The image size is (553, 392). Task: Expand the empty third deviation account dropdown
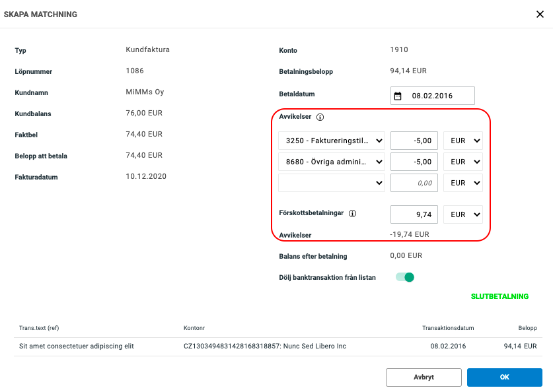[332, 183]
